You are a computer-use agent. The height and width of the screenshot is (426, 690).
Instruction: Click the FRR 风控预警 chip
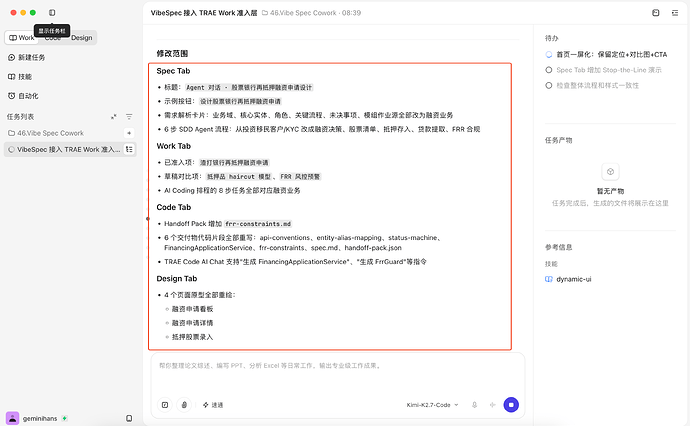click(x=300, y=176)
